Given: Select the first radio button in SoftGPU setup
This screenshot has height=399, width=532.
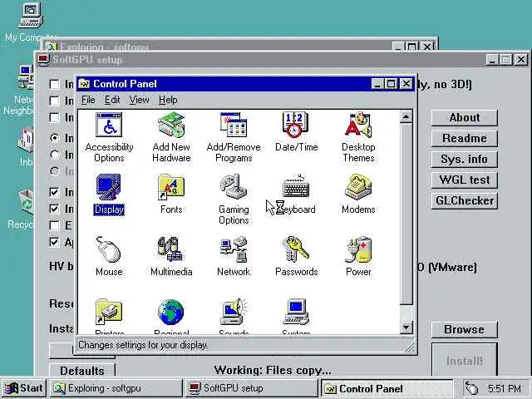Looking at the screenshot, I should click(54, 138).
